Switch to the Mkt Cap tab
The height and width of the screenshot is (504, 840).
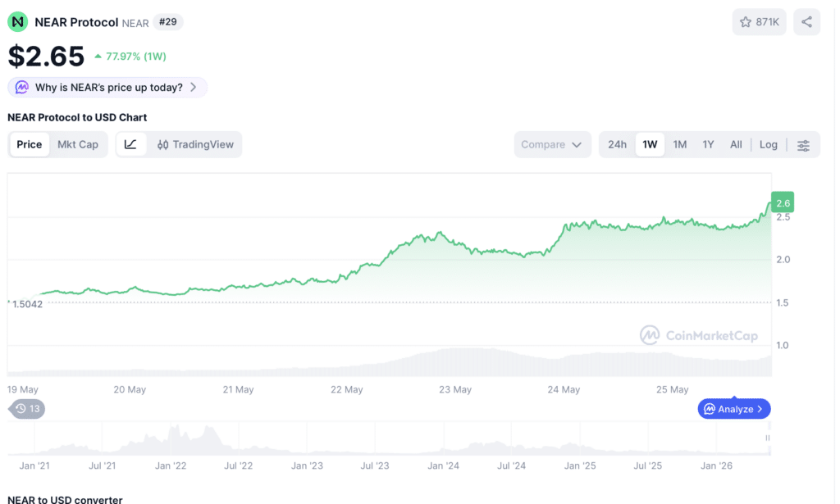(x=78, y=144)
